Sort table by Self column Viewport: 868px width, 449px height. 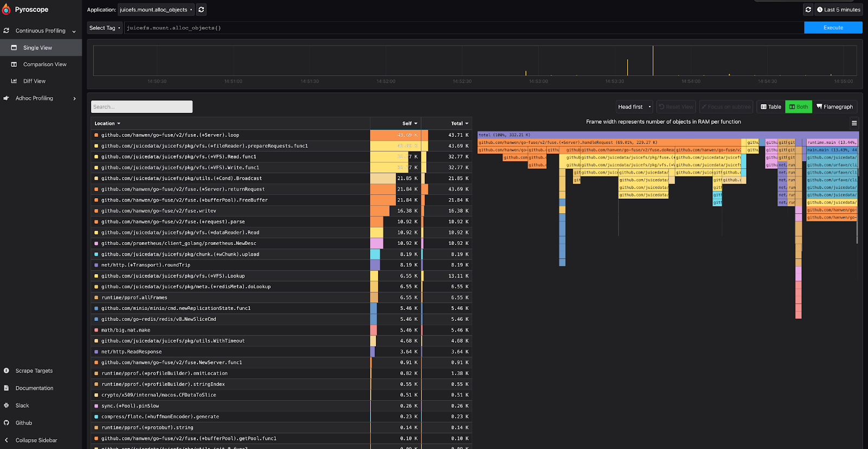410,124
